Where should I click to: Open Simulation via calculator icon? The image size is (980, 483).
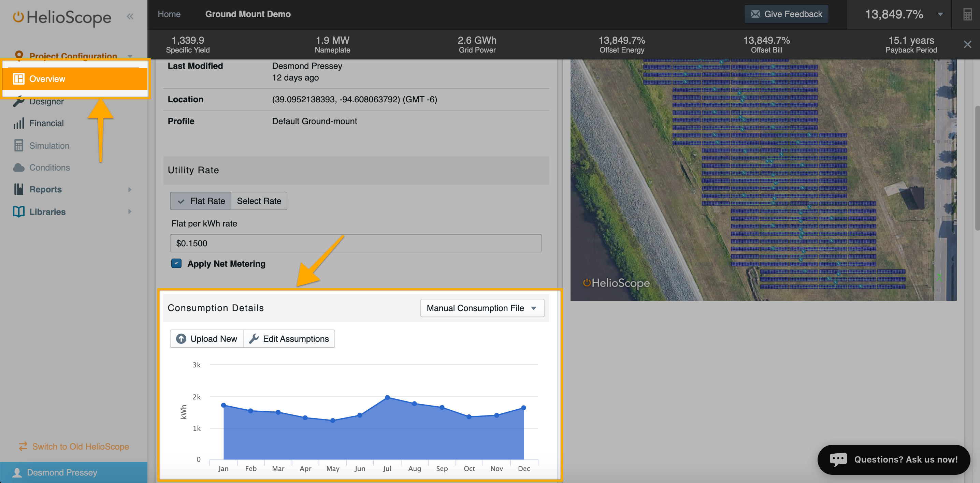pyautogui.click(x=19, y=146)
